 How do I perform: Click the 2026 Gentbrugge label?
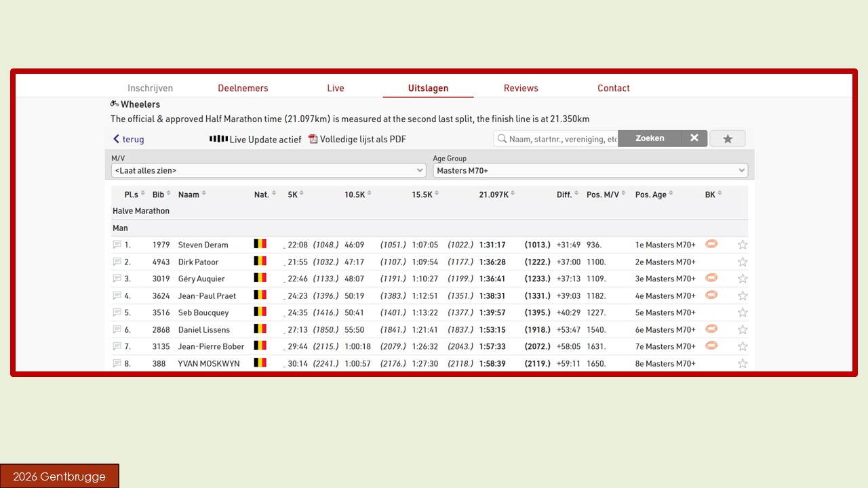(60, 476)
